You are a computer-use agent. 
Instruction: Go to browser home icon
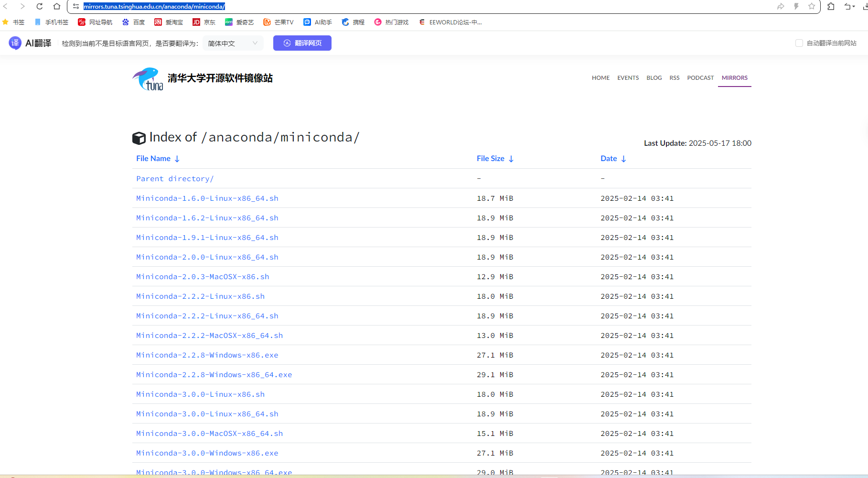click(x=57, y=6)
